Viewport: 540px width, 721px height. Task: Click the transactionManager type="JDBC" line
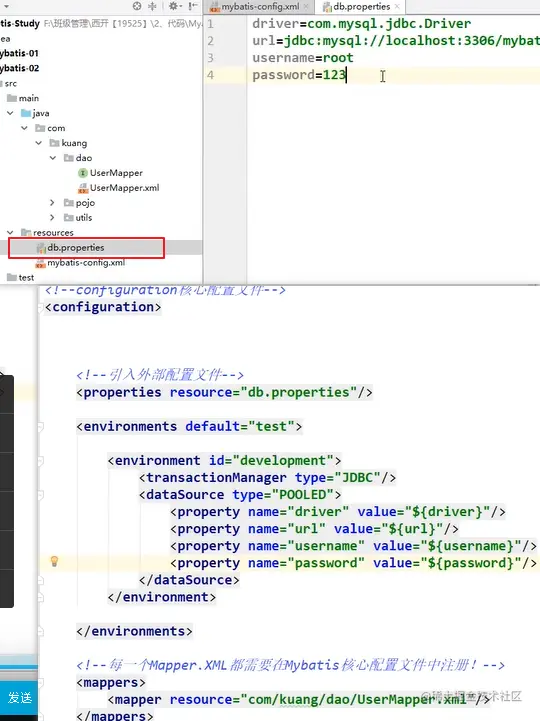point(267,477)
